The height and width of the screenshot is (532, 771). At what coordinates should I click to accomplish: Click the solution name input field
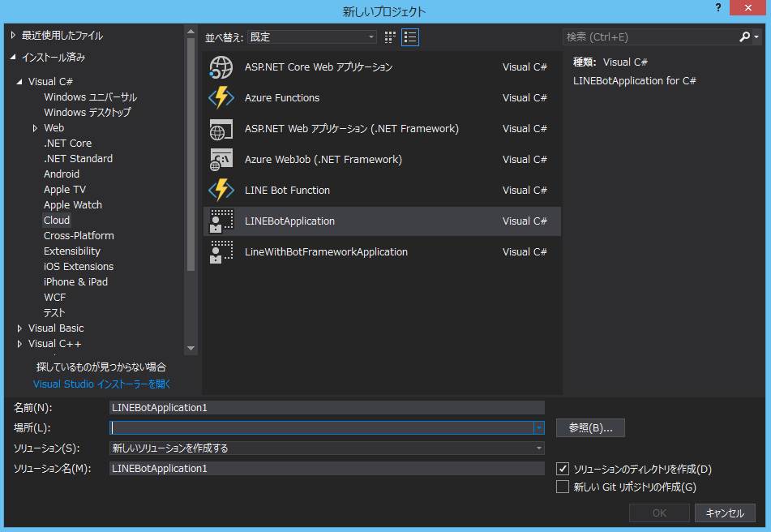327,469
